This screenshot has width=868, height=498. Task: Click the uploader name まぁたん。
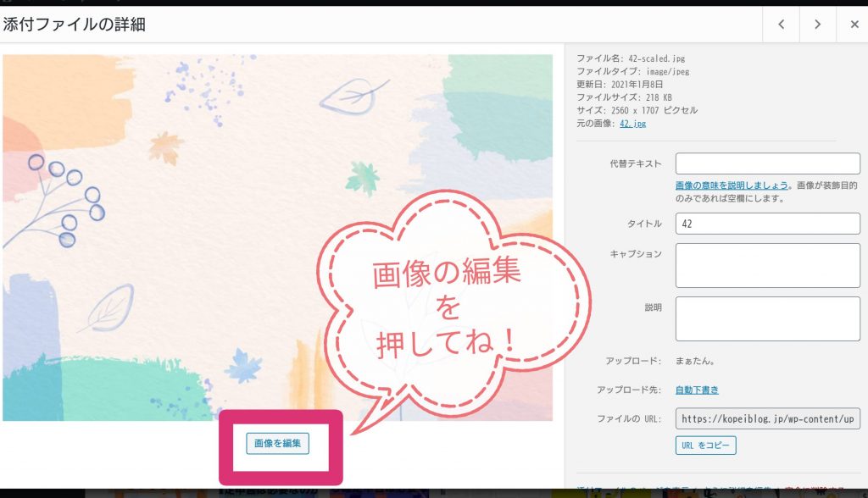695,361
